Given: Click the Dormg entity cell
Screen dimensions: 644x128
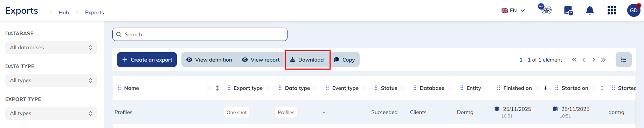Looking at the screenshot, I should (x=465, y=112).
